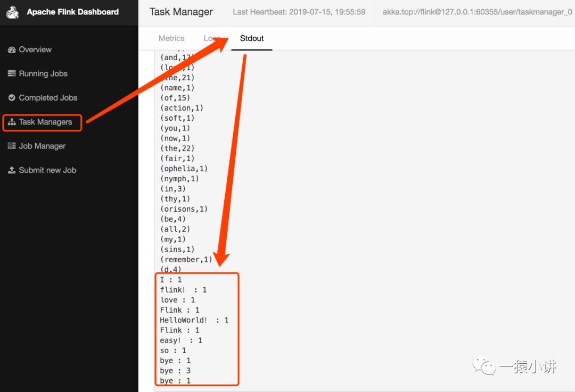Click the stdout line (in,3)
The image size is (575, 392).
click(x=173, y=189)
